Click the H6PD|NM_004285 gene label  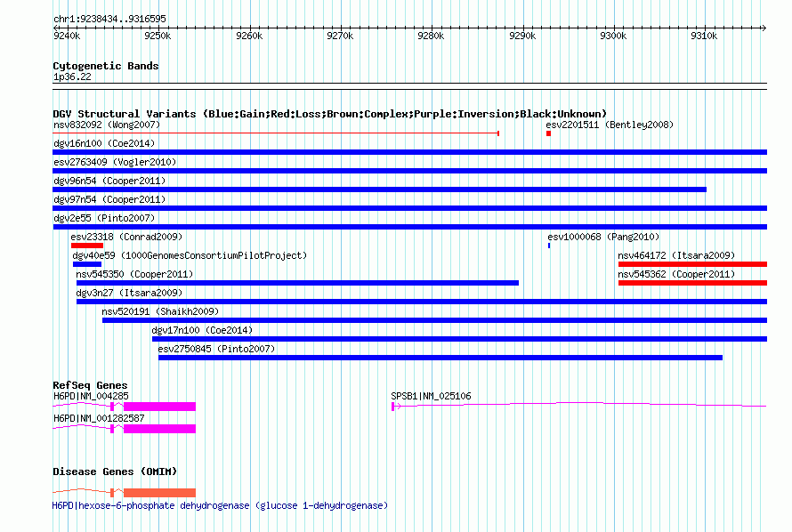pos(91,396)
